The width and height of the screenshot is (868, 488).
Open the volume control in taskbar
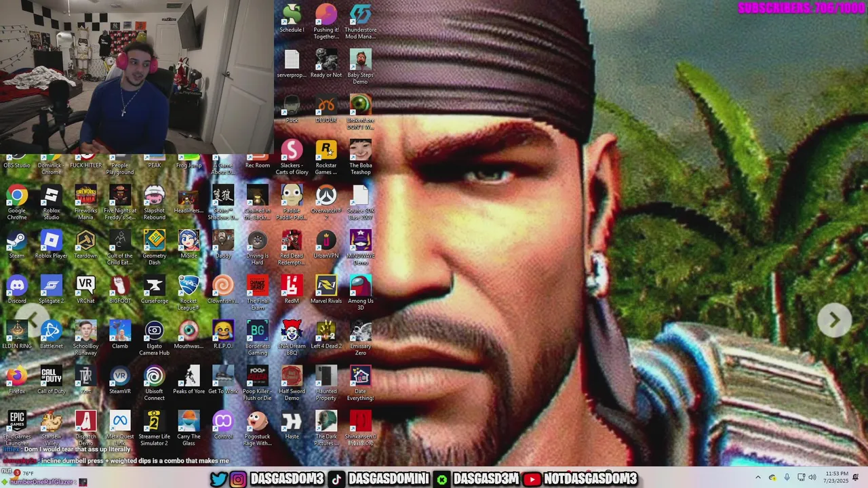pyautogui.click(x=812, y=478)
